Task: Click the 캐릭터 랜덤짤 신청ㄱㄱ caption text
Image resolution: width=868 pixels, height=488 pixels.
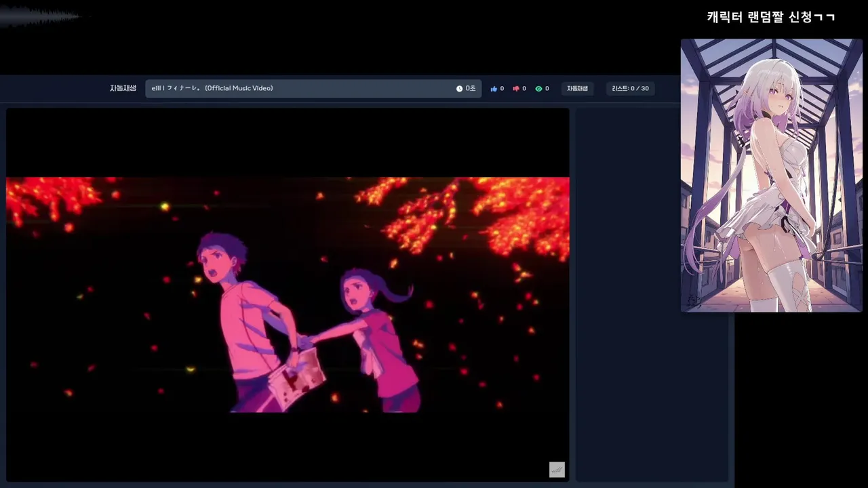Action: pos(771,17)
